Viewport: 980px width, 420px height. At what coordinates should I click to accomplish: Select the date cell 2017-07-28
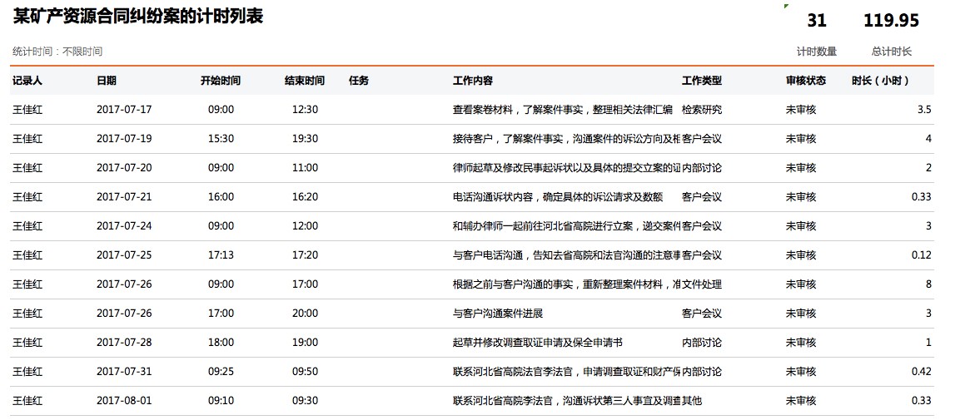tap(124, 343)
